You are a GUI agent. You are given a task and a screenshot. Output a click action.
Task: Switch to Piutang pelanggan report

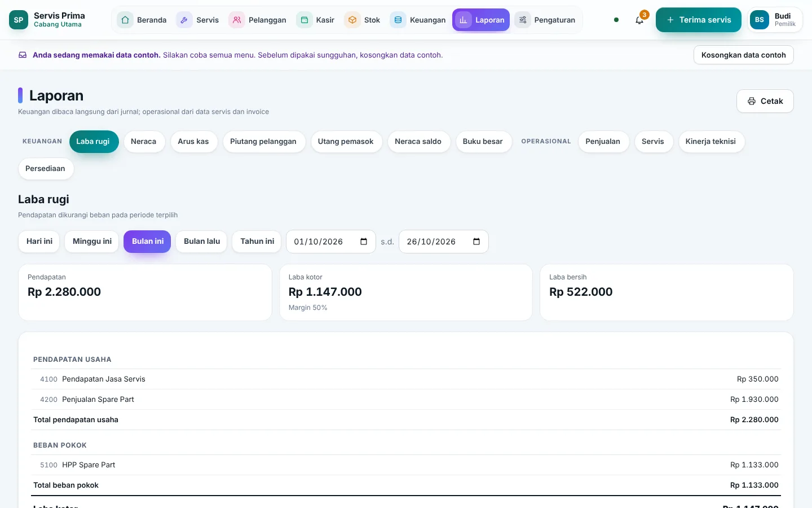[263, 142]
